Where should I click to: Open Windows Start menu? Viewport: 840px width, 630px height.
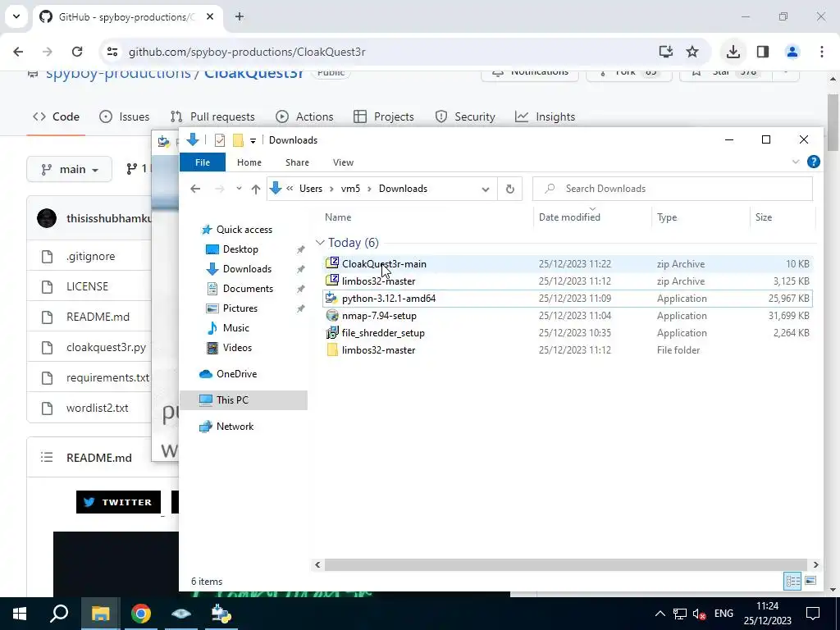(x=20, y=614)
